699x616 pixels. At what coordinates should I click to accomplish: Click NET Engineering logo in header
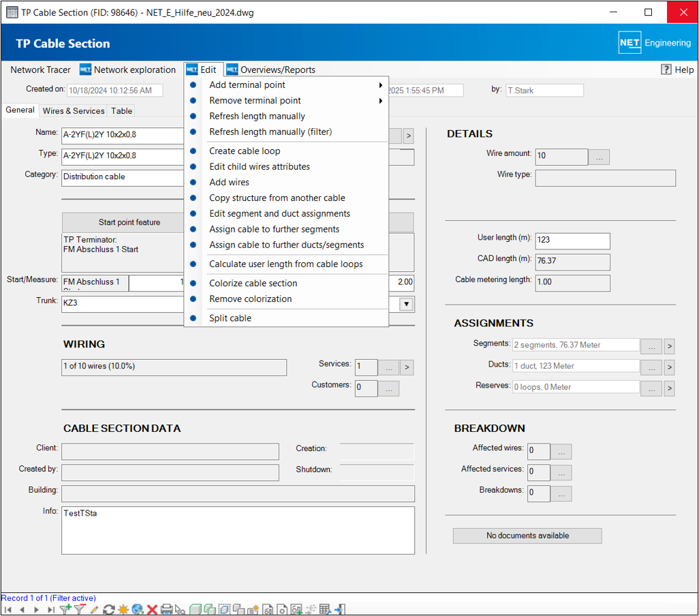pyautogui.click(x=654, y=43)
